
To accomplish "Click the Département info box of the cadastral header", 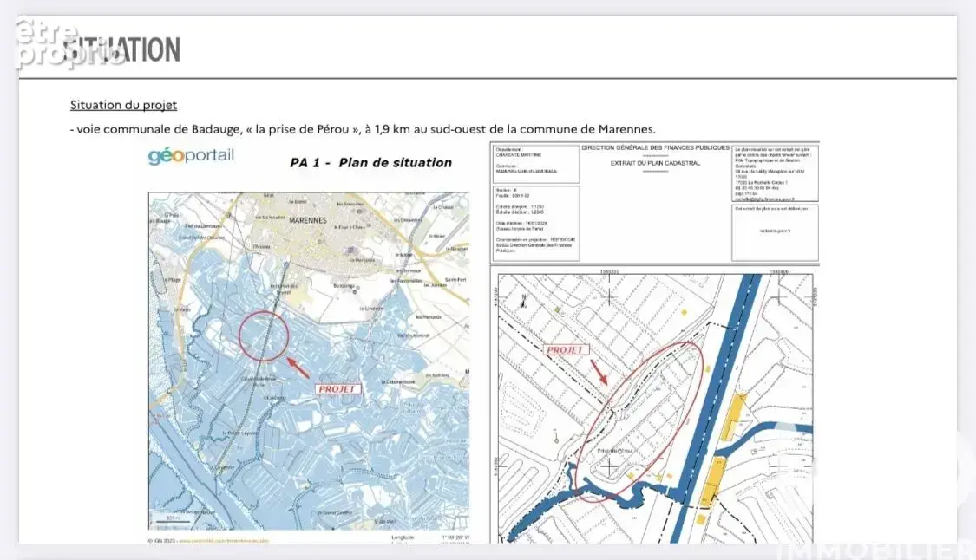I will point(536,164).
